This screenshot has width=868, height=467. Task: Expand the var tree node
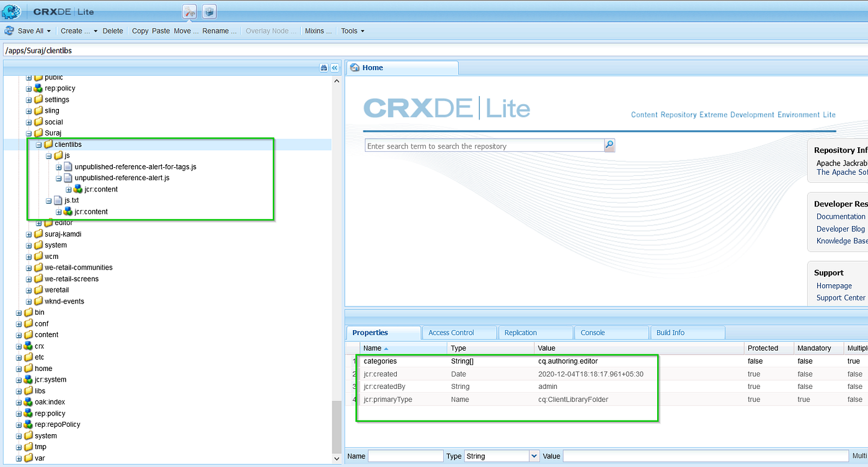tap(19, 458)
